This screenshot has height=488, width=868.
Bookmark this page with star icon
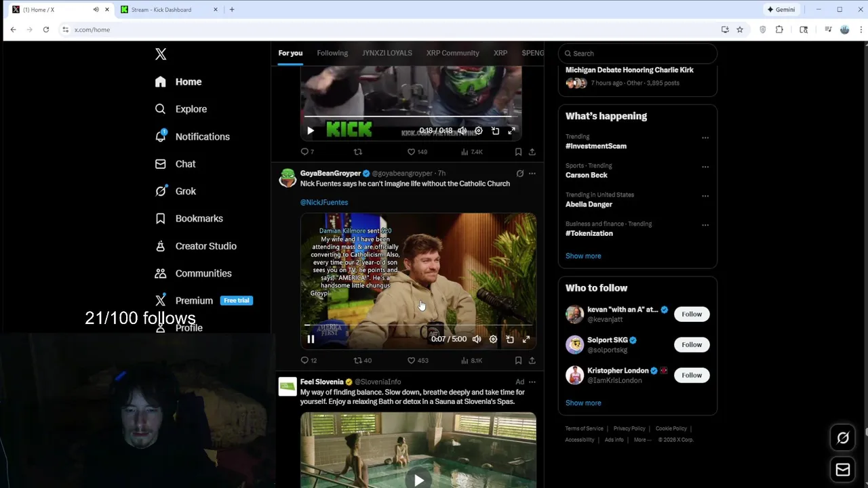[x=740, y=29]
